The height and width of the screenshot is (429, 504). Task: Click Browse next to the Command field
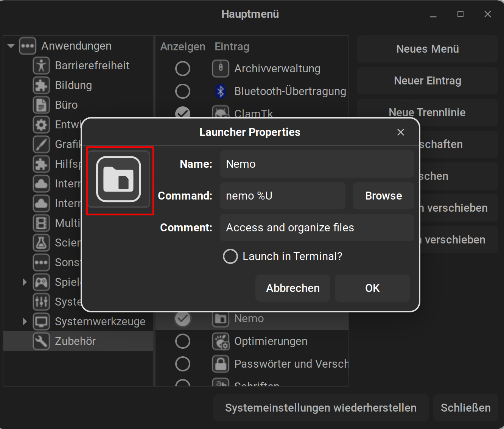(x=384, y=196)
